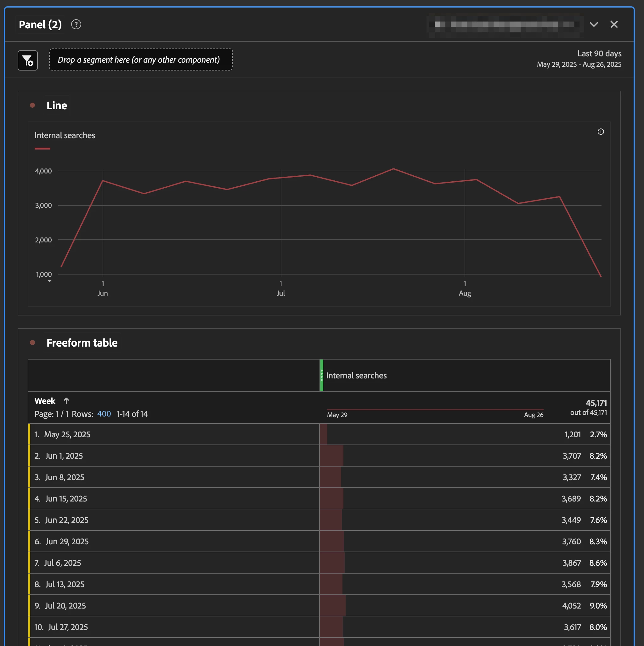This screenshot has width=644, height=646.
Task: Click the line chart info icon
Action: (x=601, y=131)
